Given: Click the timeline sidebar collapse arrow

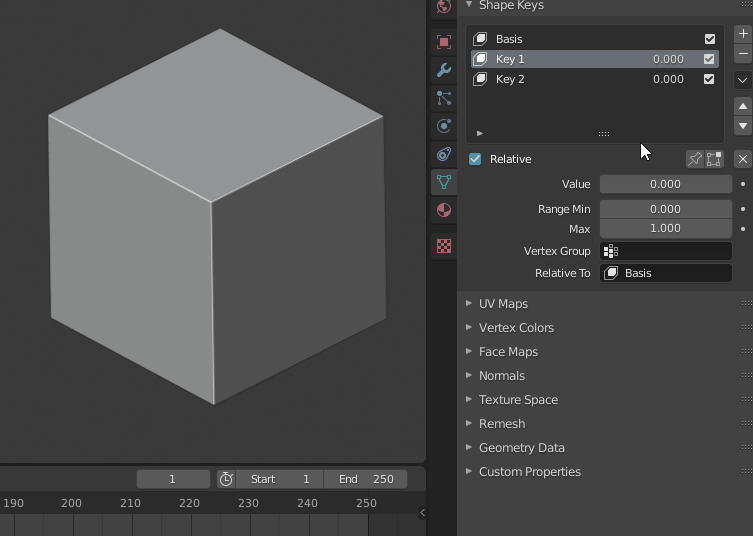Looking at the screenshot, I should pyautogui.click(x=422, y=512).
